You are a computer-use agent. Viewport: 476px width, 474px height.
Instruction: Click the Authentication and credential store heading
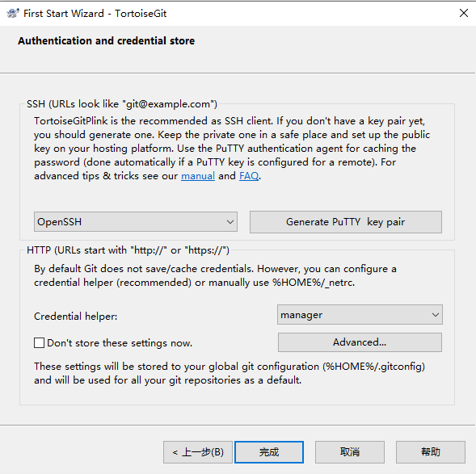tap(106, 40)
